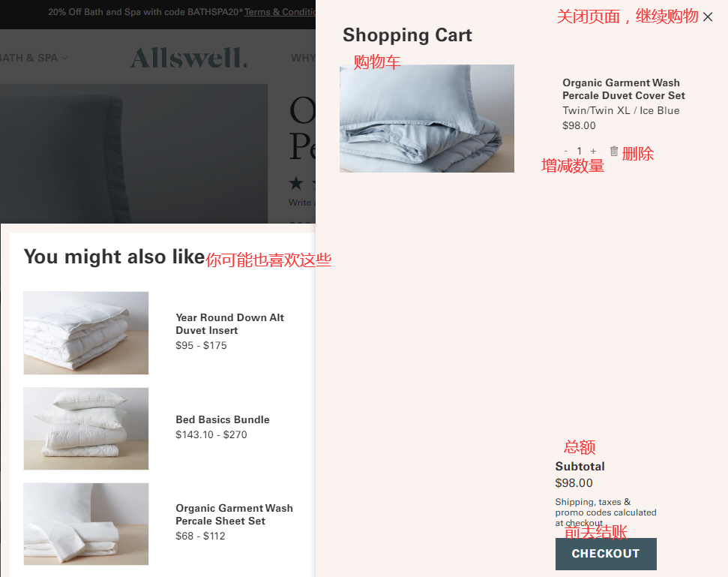Close the shopping cart panel

pos(708,17)
